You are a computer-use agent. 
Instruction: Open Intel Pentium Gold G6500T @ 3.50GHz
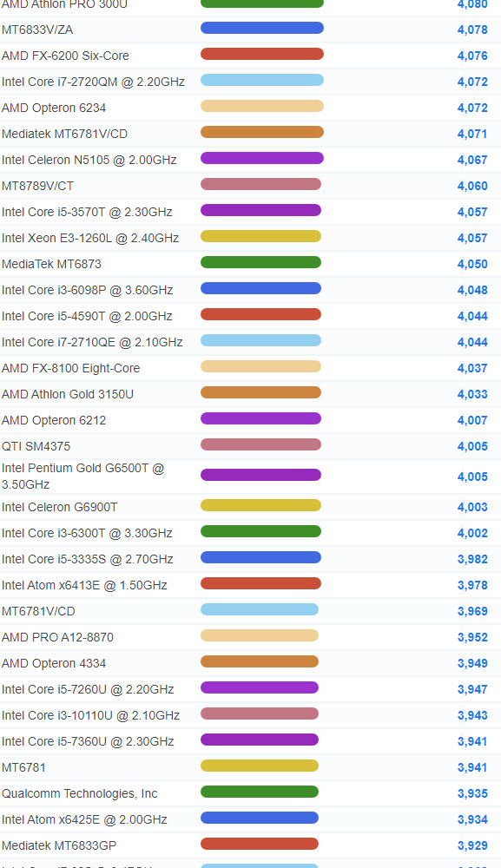tap(83, 476)
